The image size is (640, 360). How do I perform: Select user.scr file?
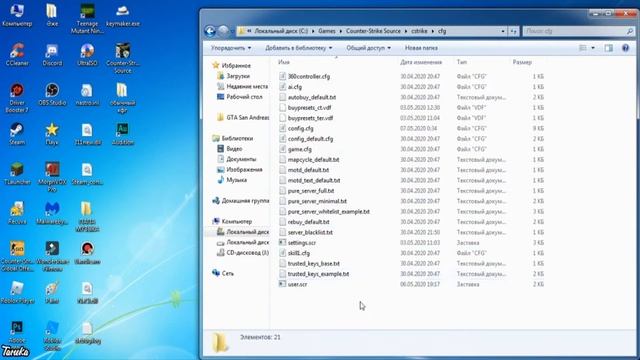[x=293, y=284]
